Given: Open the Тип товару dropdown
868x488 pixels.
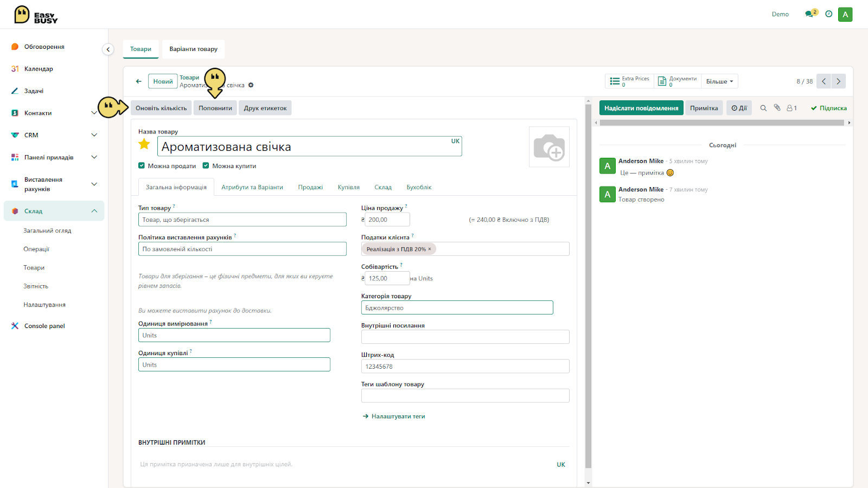Looking at the screenshot, I should tap(242, 220).
